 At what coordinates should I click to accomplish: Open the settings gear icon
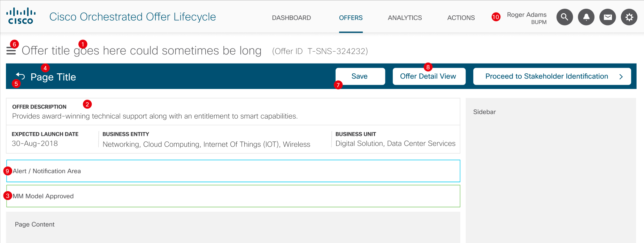pos(629,17)
